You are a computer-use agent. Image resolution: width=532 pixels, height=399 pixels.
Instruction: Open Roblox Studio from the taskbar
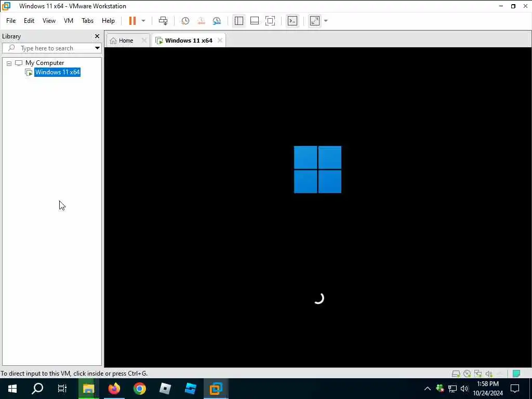click(x=190, y=389)
